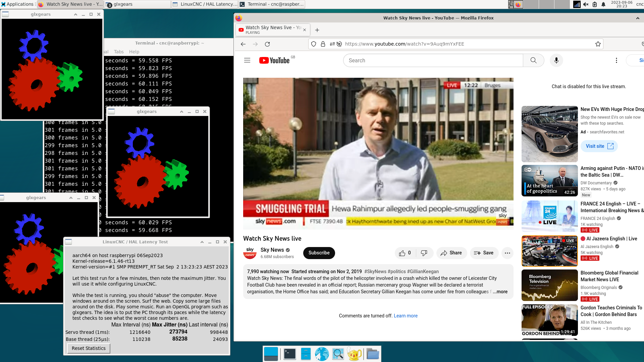The height and width of the screenshot is (362, 644).
Task: Show desktop from the dock
Action: [x=271, y=354]
